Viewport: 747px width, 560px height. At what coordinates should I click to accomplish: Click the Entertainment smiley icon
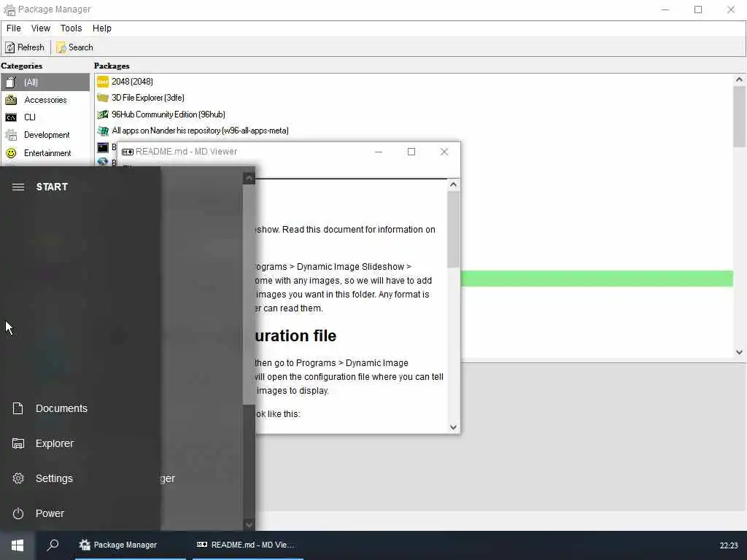pos(11,153)
